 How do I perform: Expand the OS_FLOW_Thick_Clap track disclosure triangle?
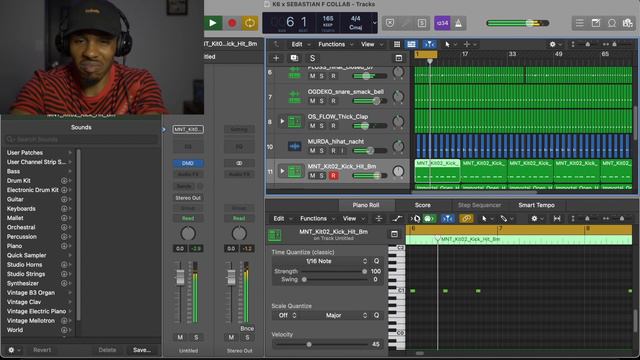[x=282, y=121]
